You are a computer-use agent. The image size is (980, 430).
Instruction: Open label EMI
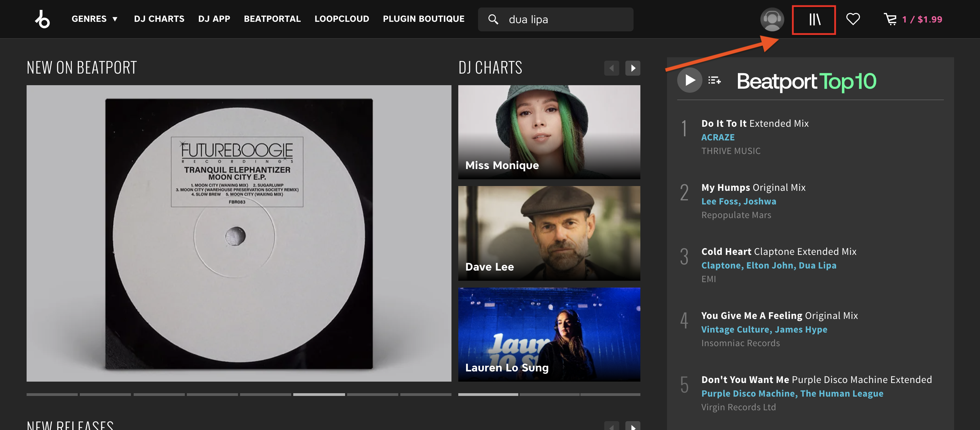click(x=708, y=279)
